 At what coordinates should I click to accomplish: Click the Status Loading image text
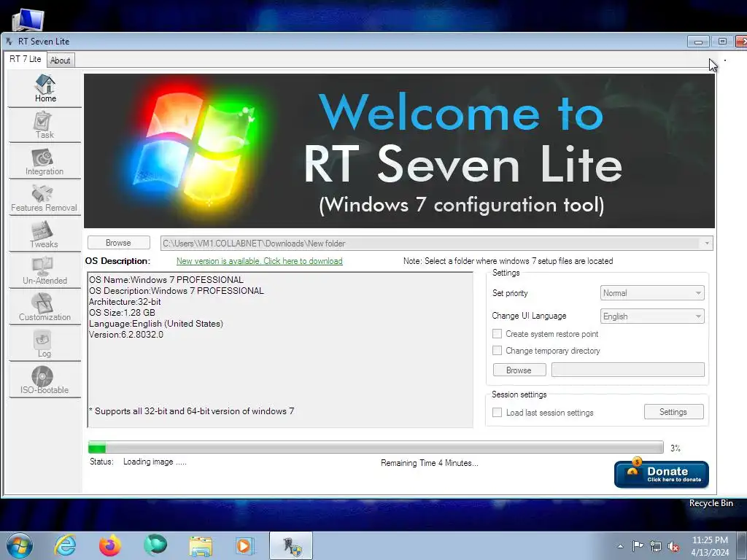coord(138,462)
